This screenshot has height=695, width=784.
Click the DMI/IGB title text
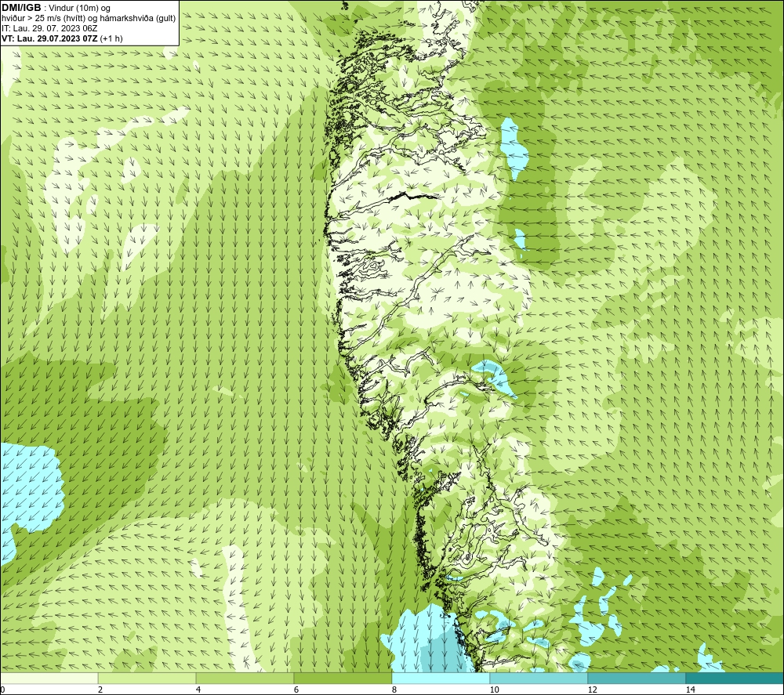coord(21,8)
